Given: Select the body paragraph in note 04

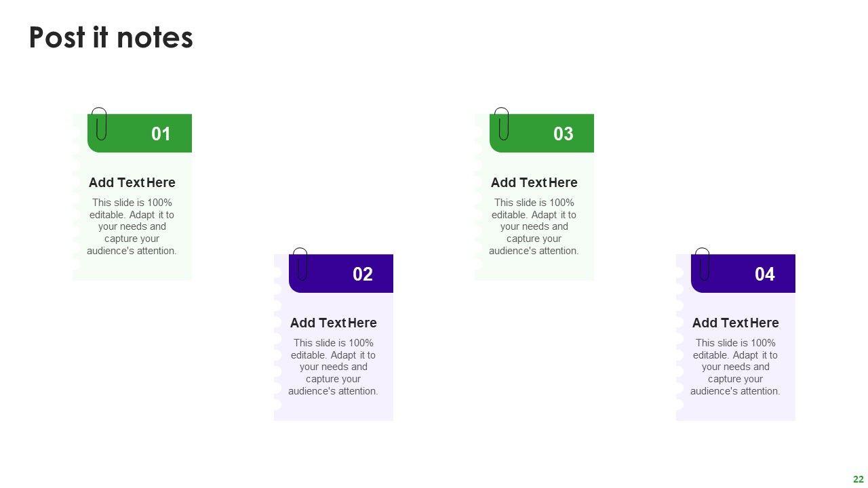Looking at the screenshot, I should [735, 367].
